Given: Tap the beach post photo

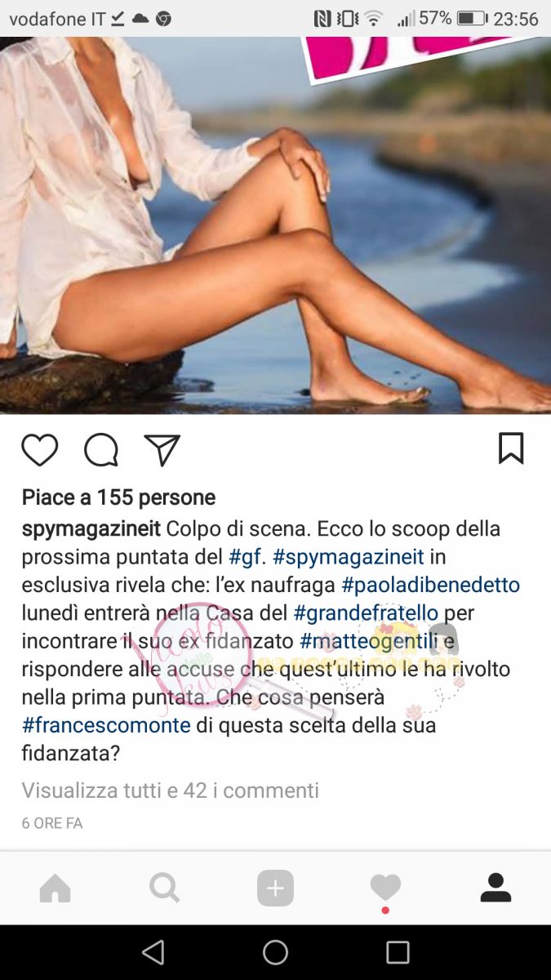Looking at the screenshot, I should coord(275,225).
